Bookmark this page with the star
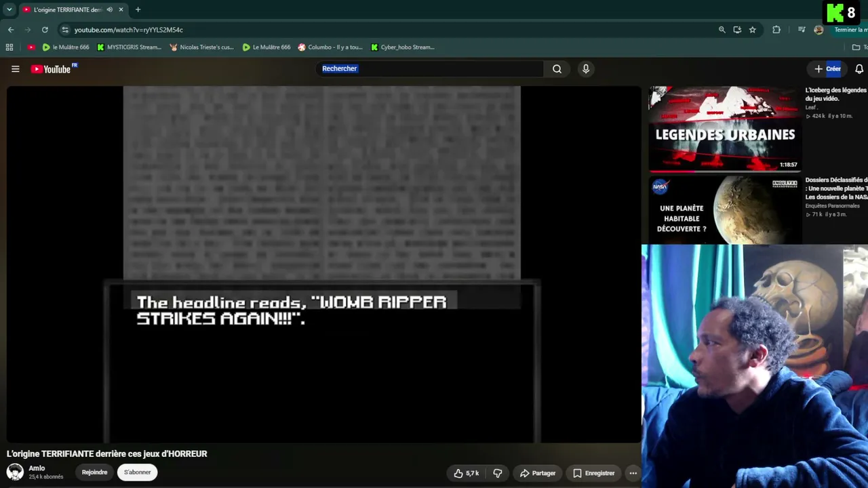 pyautogui.click(x=753, y=30)
